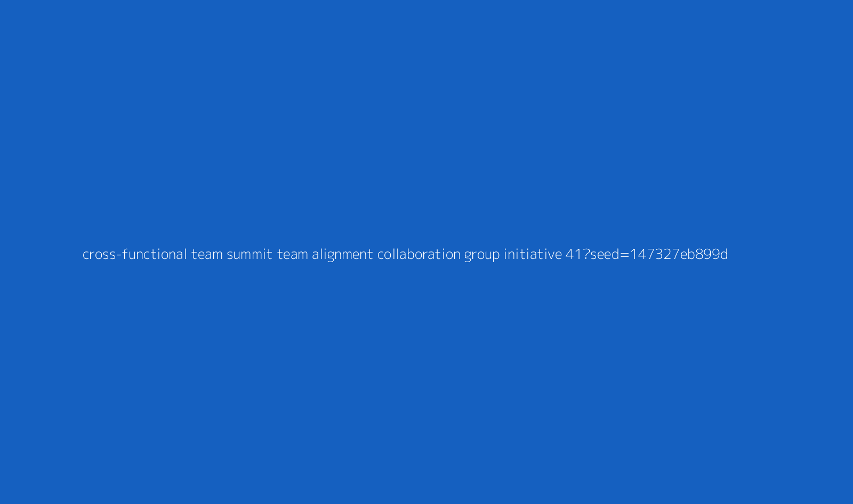Viewport: 853px width, 504px height.
Task: Click the "eb899d" ending of the seed value
Action: 704,254
